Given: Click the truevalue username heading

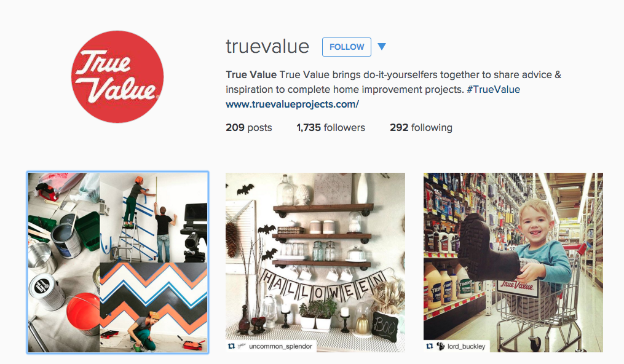Looking at the screenshot, I should [x=267, y=47].
